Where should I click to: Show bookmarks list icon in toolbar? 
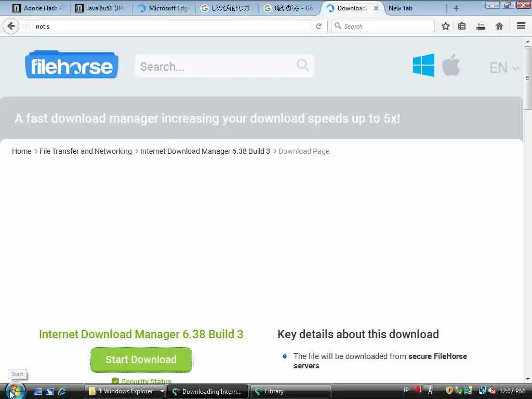[x=462, y=26]
